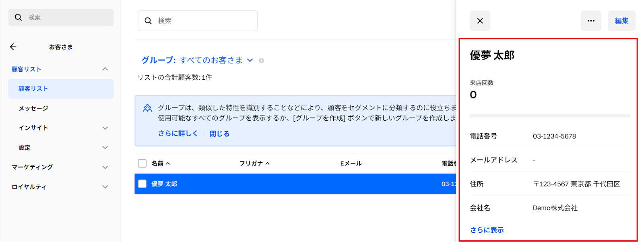Image resolution: width=644 pixels, height=242 pixels.
Task: Select メッセージ in the sidebar
Action: pos(33,108)
